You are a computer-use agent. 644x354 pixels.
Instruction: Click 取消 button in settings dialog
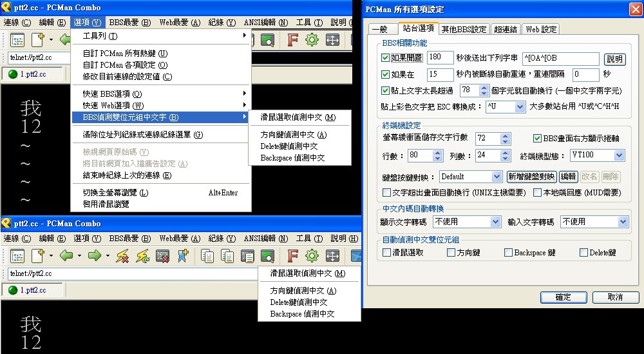(615, 297)
